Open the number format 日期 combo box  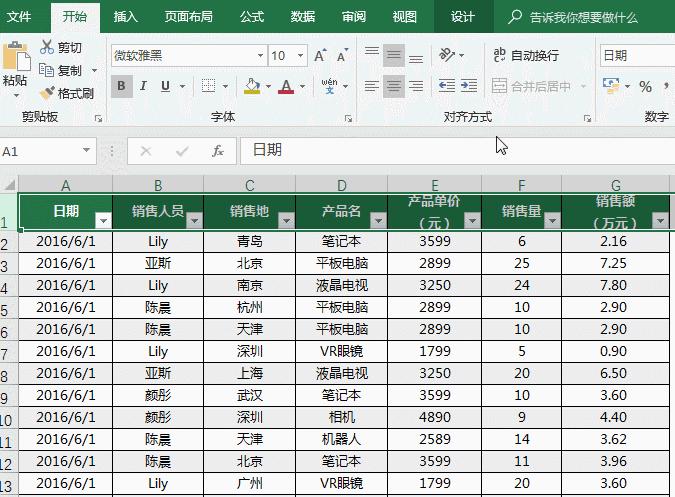pos(638,56)
